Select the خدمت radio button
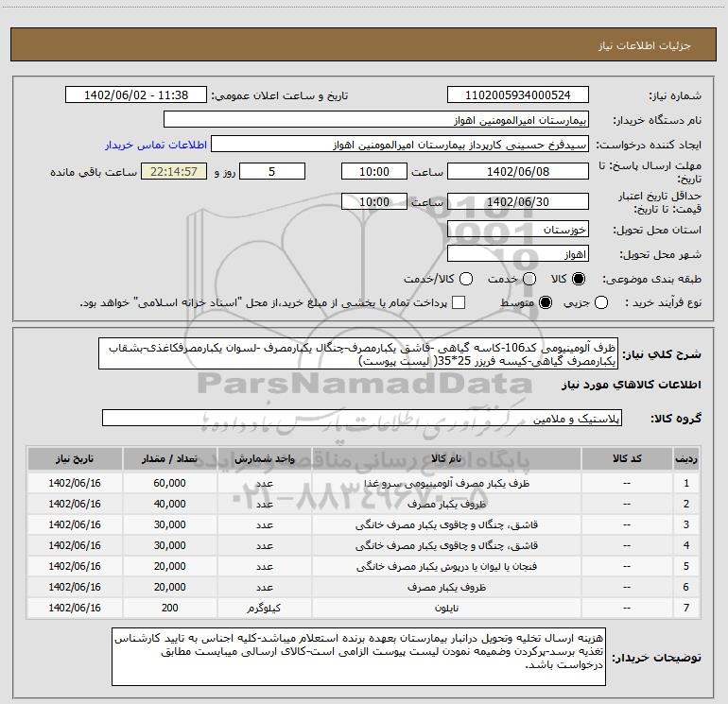728x704 pixels. 529,279
